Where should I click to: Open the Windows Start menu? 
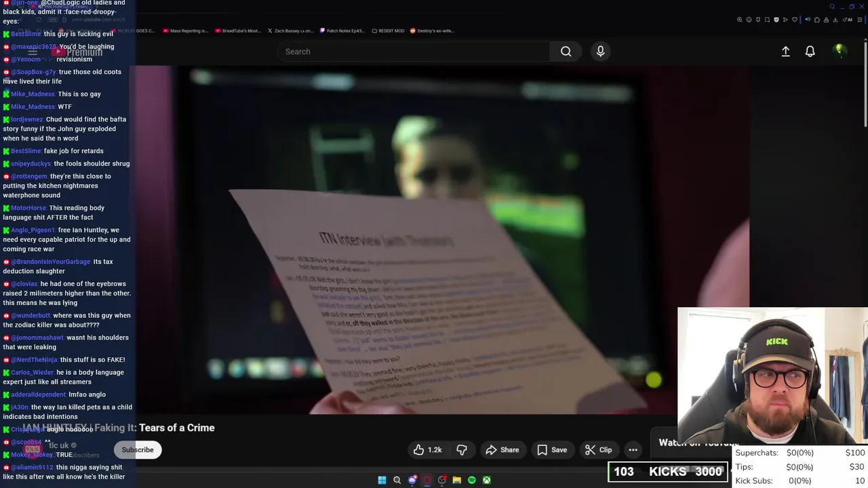382,480
